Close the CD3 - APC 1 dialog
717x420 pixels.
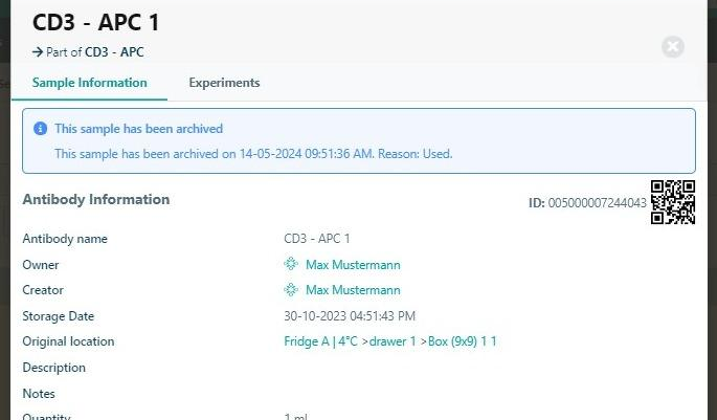tap(673, 47)
